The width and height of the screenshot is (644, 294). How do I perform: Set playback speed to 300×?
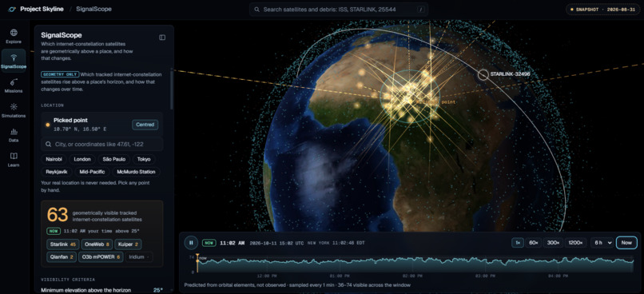pyautogui.click(x=553, y=243)
